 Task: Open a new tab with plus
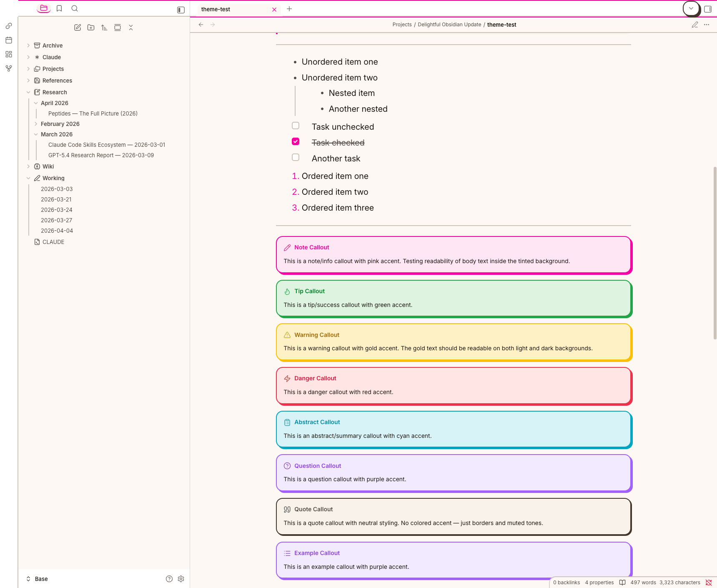click(289, 9)
